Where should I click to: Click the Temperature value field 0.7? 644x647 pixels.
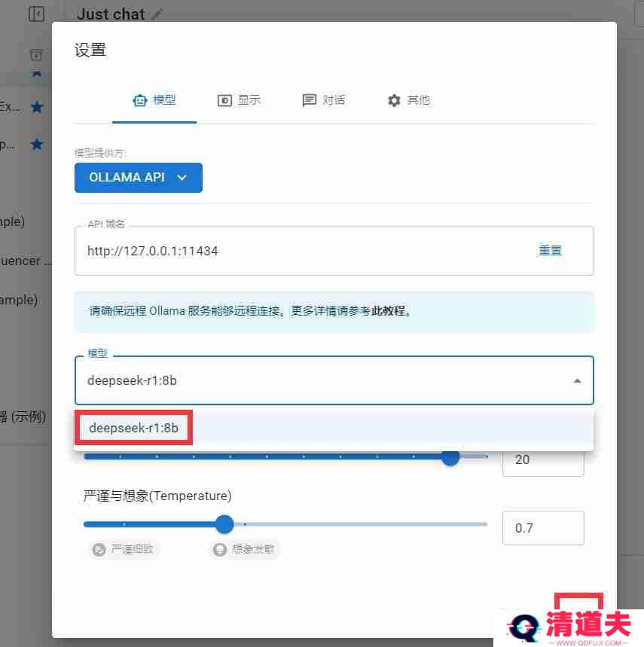[543, 528]
